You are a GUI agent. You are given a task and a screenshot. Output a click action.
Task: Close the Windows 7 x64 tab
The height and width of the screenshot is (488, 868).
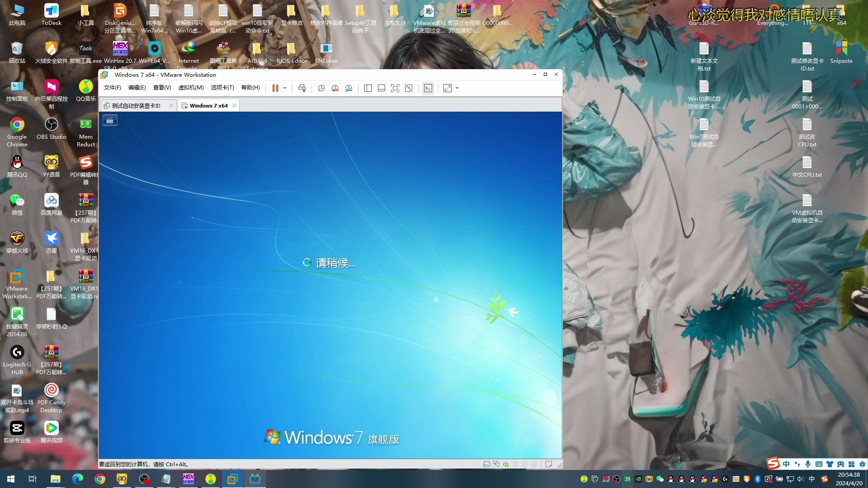click(234, 106)
